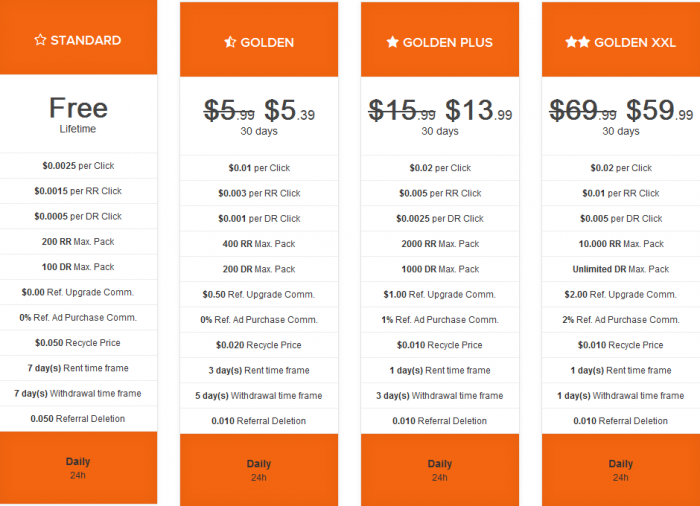Choose the Daily 24h button under Standard
This screenshot has width=700, height=506.
(79, 468)
